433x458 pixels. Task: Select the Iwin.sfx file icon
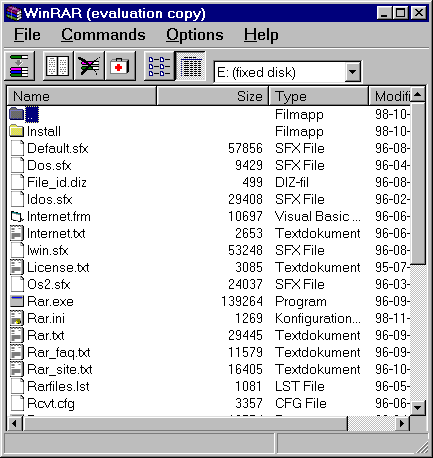(17, 250)
